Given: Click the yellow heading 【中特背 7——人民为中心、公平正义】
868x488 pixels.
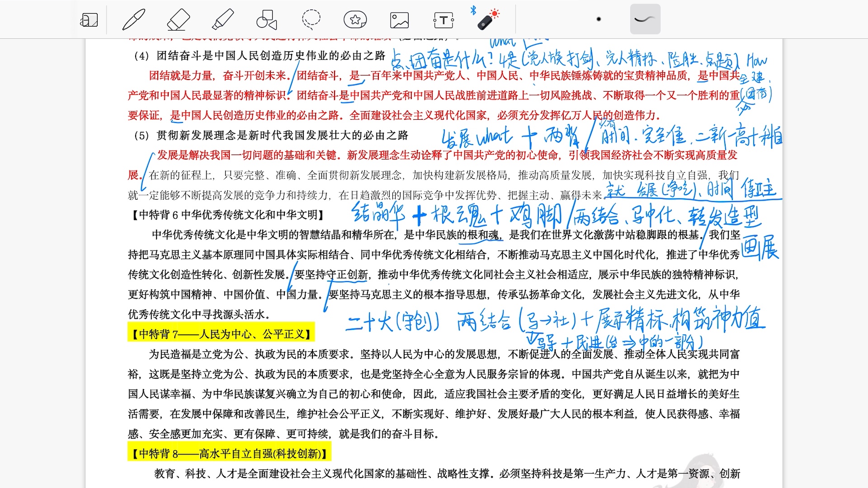Looking at the screenshot, I should pyautogui.click(x=221, y=334).
